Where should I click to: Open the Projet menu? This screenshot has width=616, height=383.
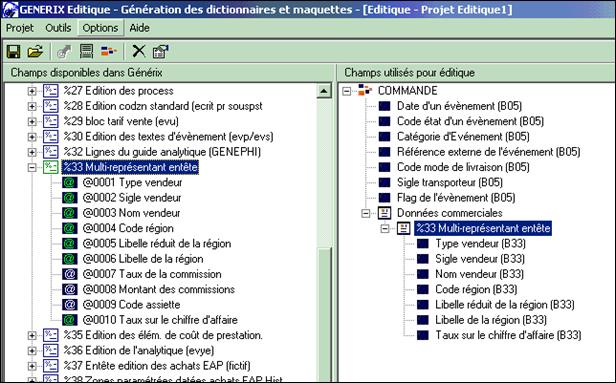(x=20, y=28)
